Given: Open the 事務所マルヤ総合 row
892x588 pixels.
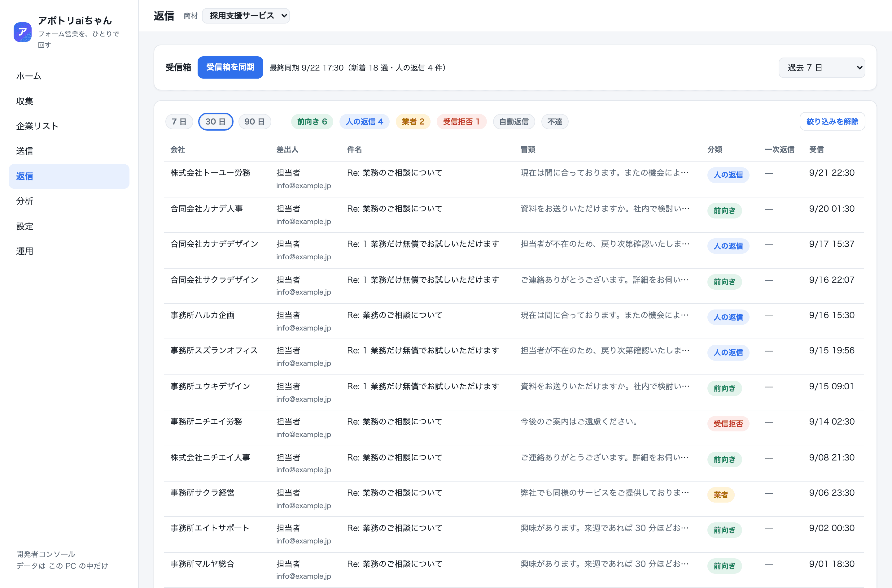Looking at the screenshot, I should (514, 570).
